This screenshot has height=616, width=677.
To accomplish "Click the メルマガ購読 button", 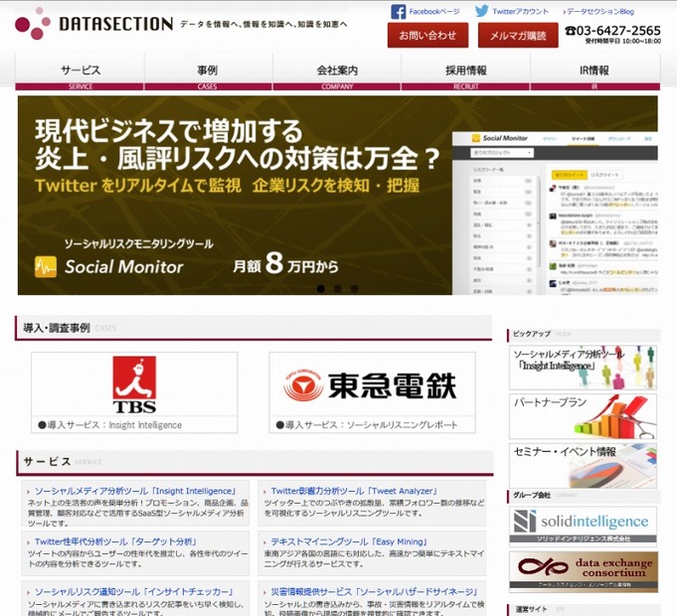I will pos(518,36).
